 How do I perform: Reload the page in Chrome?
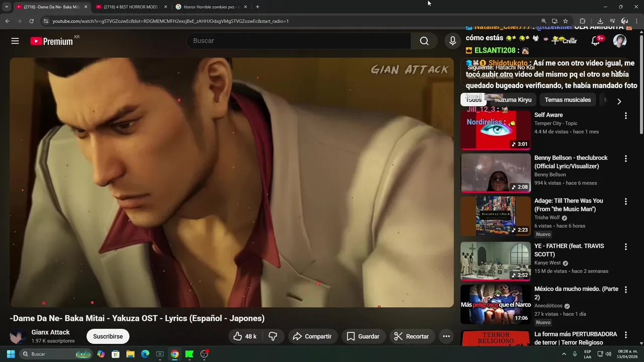tap(31, 21)
